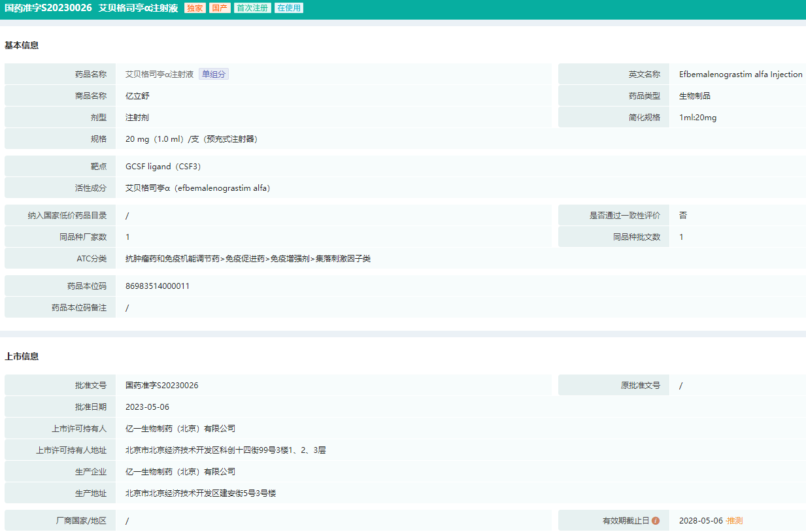Click drug standard code 86983514000011

tap(158, 286)
